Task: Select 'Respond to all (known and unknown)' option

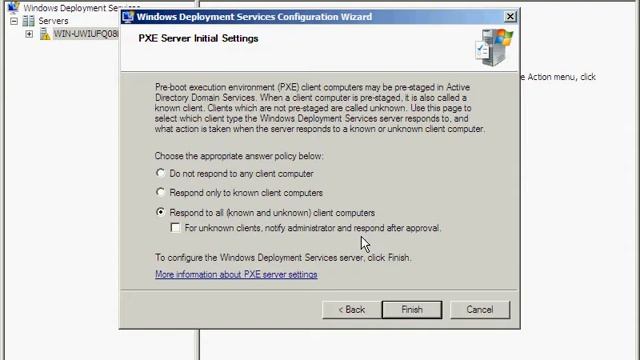Action: tap(161, 212)
